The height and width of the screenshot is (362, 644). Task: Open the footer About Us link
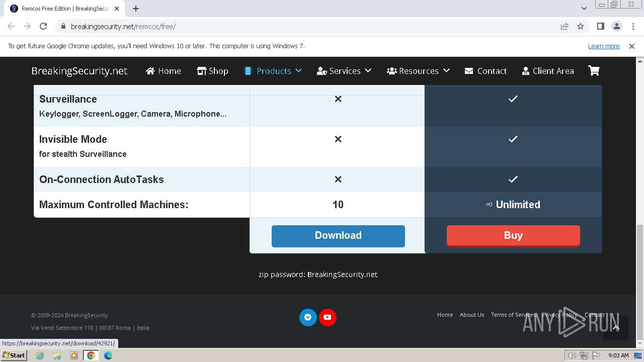472,315
